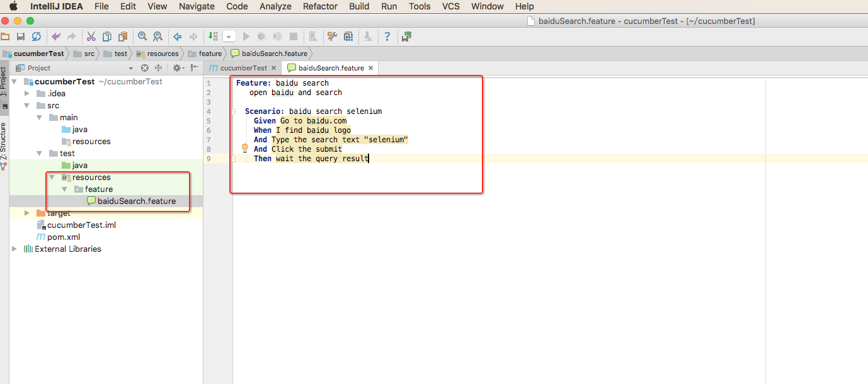This screenshot has width=868, height=384.
Task: Close the cucumberTest editor tab
Action: (x=274, y=68)
